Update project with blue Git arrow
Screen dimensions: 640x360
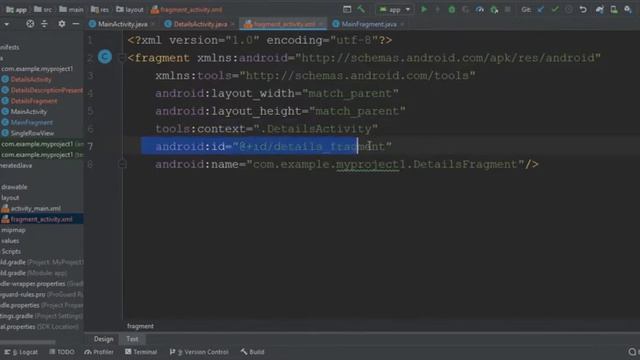540,9
